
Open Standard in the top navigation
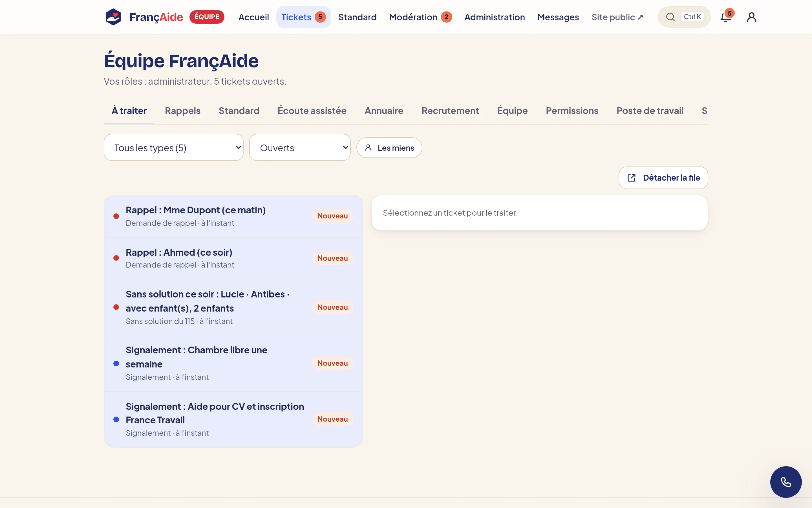point(357,17)
